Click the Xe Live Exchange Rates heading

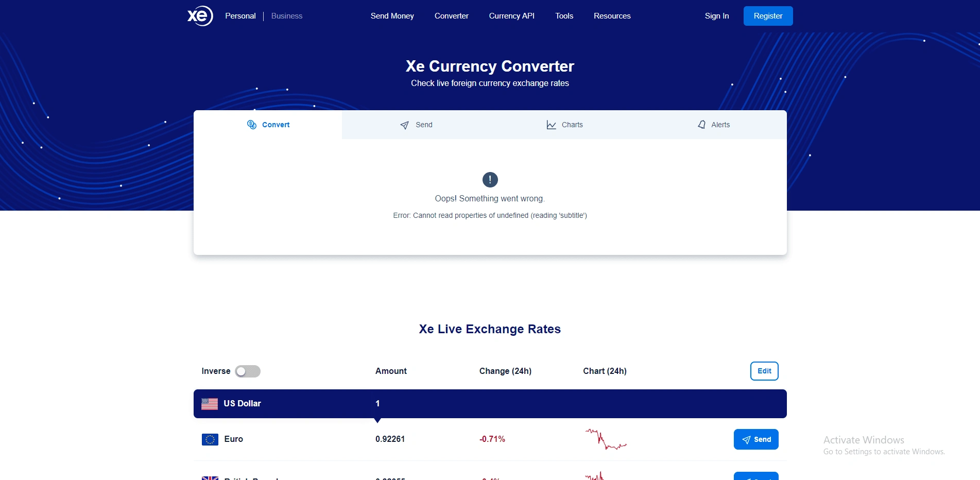click(x=490, y=329)
